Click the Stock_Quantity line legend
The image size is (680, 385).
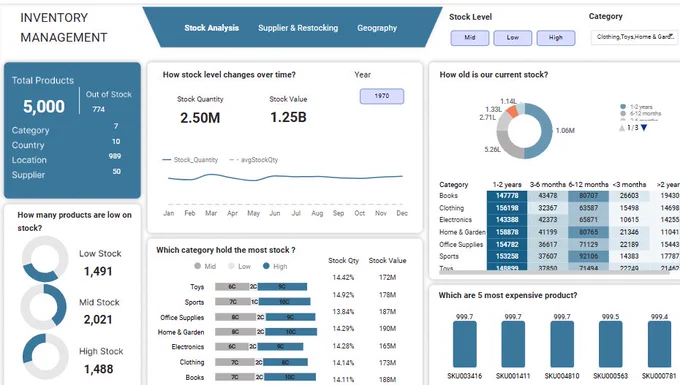pos(190,160)
